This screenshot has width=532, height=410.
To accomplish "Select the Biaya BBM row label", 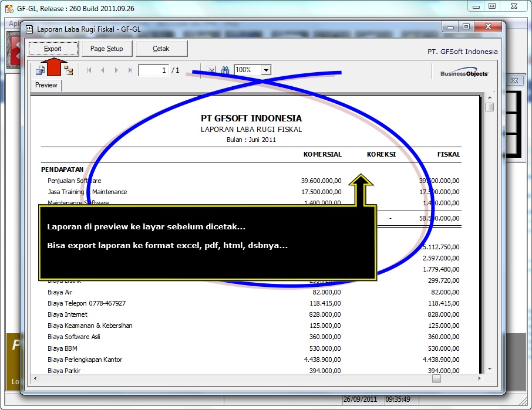I will click(x=62, y=348).
